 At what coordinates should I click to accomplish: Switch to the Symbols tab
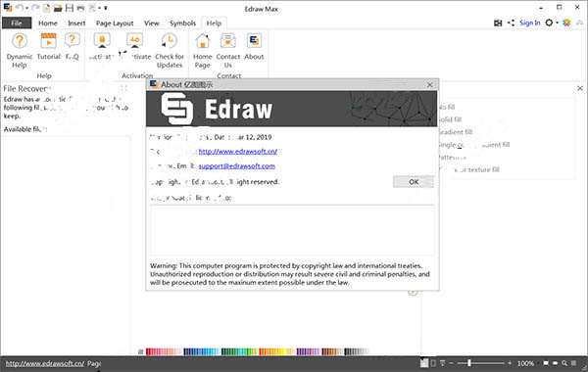coord(182,23)
